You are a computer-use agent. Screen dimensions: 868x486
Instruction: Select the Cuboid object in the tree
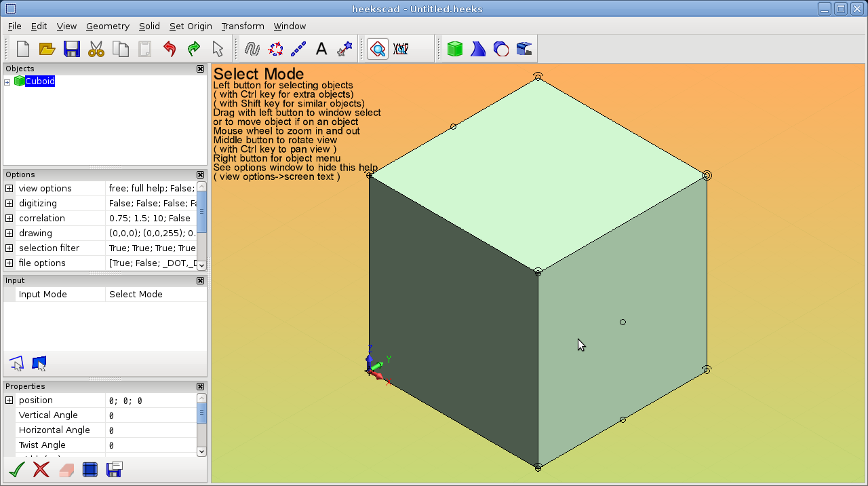pyautogui.click(x=40, y=81)
